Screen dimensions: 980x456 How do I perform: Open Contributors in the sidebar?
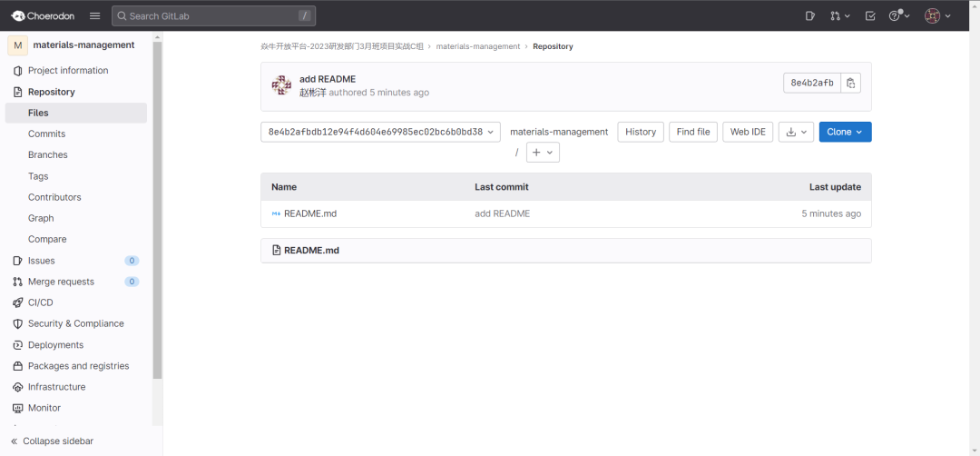pyautogui.click(x=54, y=197)
